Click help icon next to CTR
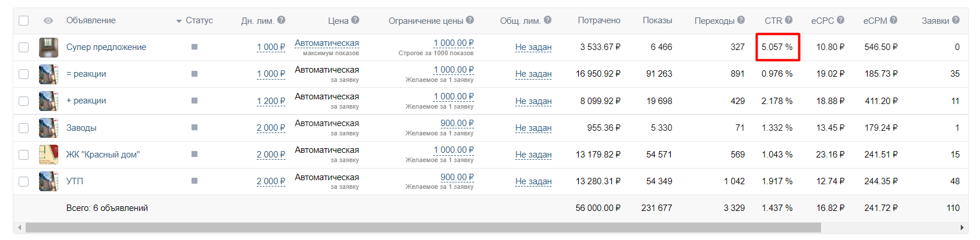 click(x=788, y=20)
